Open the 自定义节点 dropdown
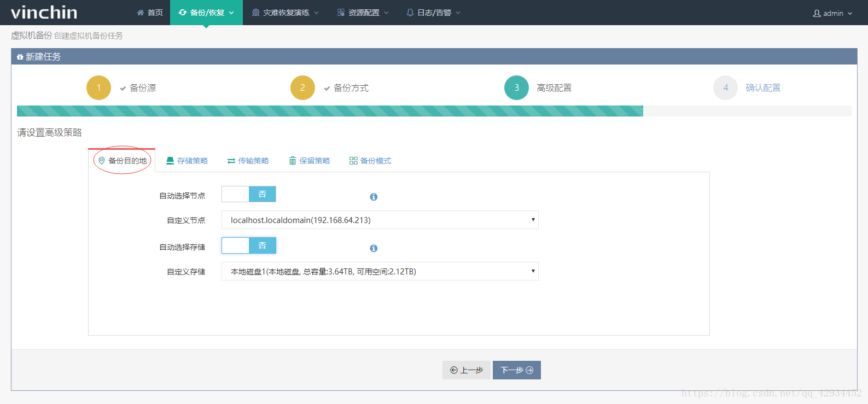 pyautogui.click(x=380, y=220)
